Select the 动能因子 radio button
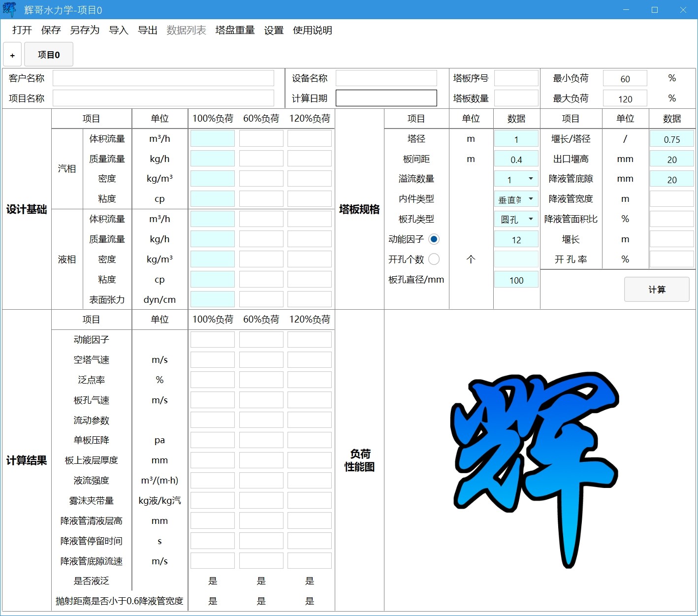 click(434, 239)
